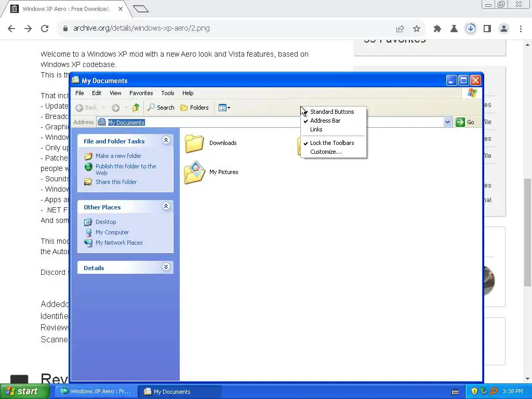Click Explorer's Forward arrow button
The image size is (532, 399).
116,108
